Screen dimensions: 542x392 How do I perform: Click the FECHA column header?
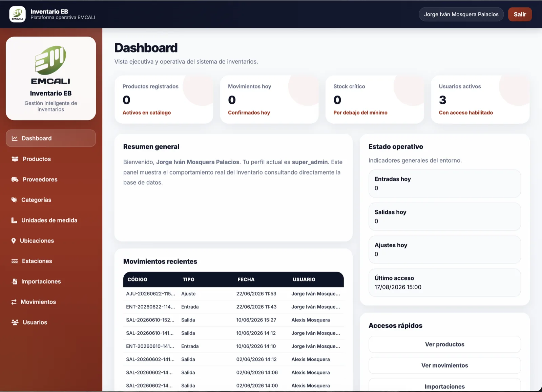[x=246, y=280]
